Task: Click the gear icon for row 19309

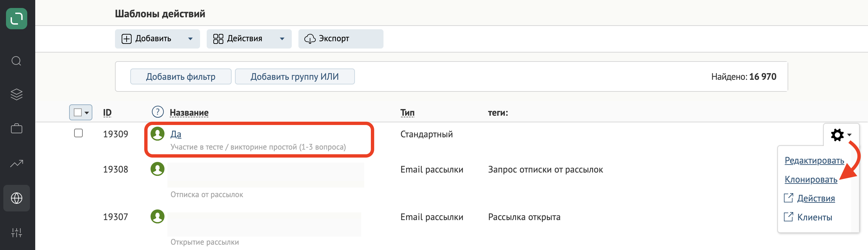Action: (837, 135)
